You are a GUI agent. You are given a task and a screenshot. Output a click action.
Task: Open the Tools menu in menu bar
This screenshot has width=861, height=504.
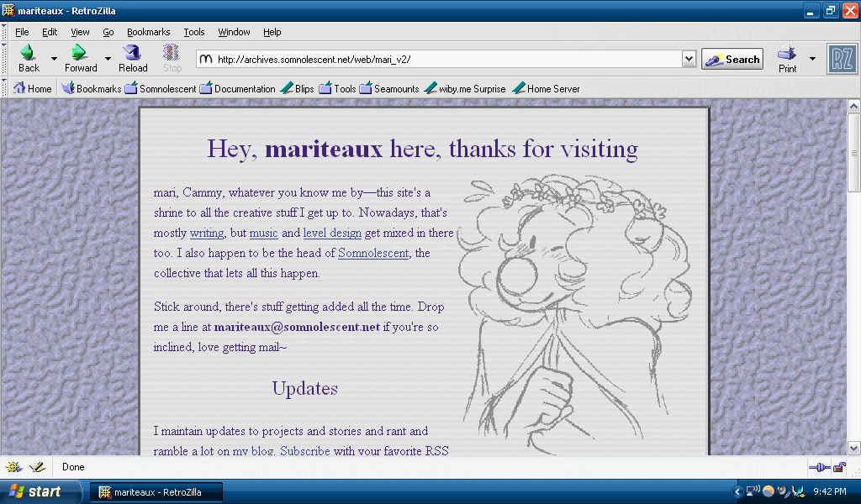click(x=194, y=32)
